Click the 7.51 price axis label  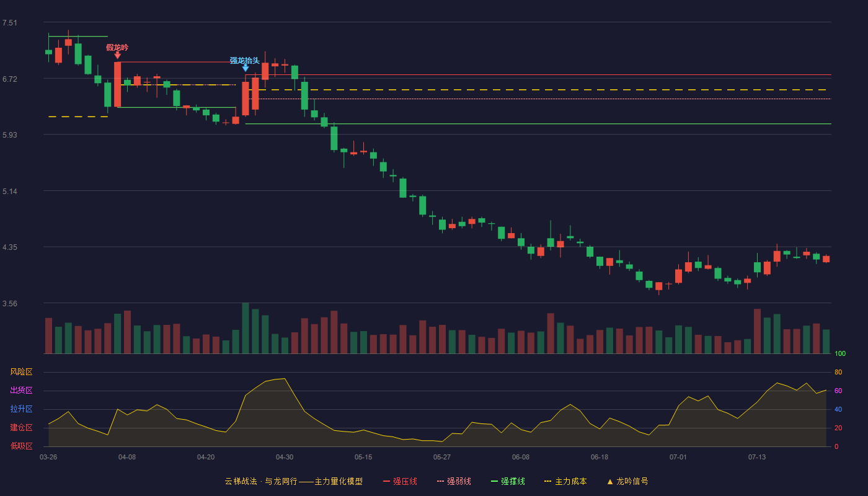[10, 23]
